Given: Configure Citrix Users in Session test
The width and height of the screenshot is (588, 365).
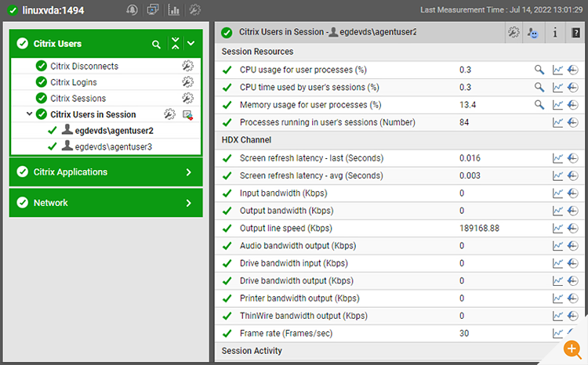Looking at the screenshot, I should (x=169, y=114).
